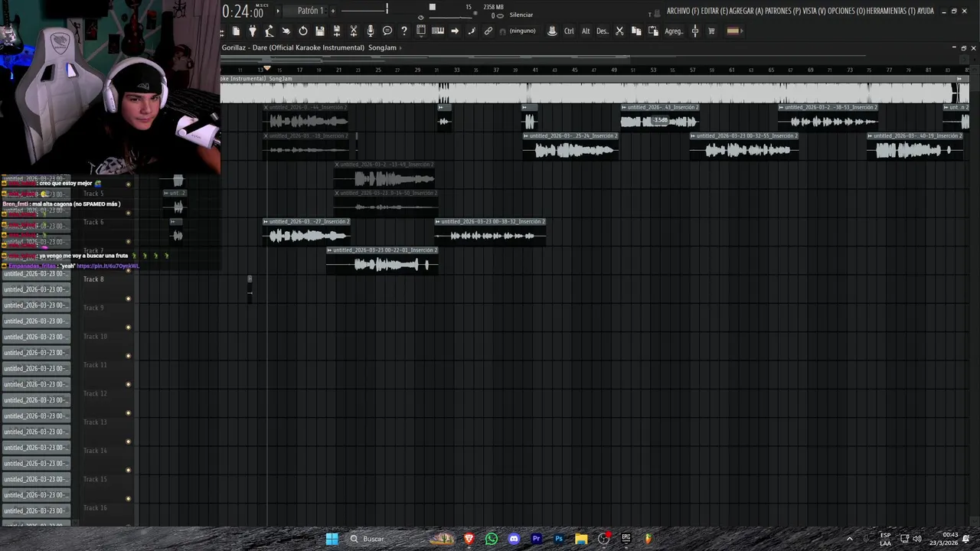Click arrow left of Patrón 1

tap(279, 11)
